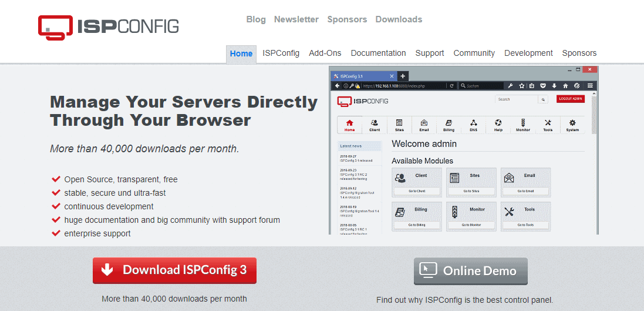Viewport: 644px width, 311px height.
Task: Open the Documentation navigation item
Action: click(378, 53)
